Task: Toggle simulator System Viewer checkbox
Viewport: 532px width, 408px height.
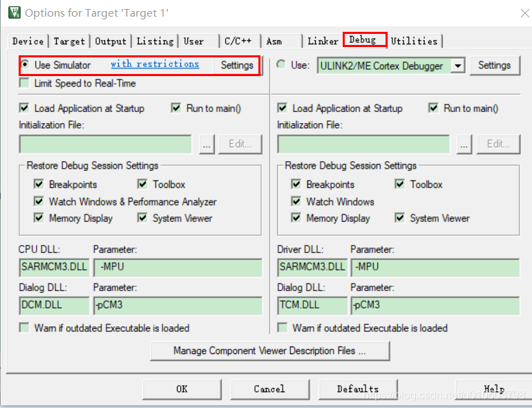Action: click(x=142, y=217)
